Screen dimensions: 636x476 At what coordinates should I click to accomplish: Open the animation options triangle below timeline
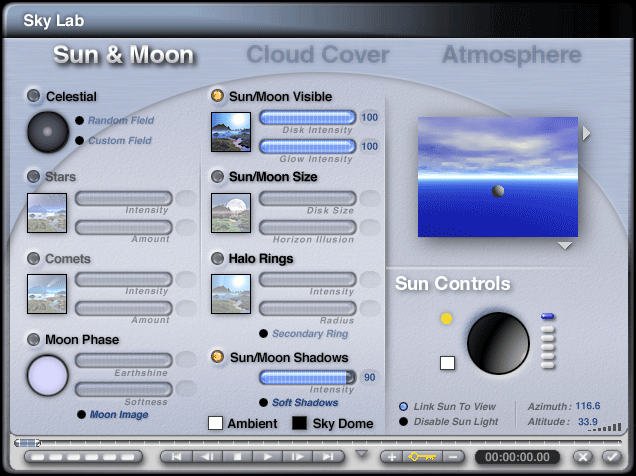tap(361, 453)
